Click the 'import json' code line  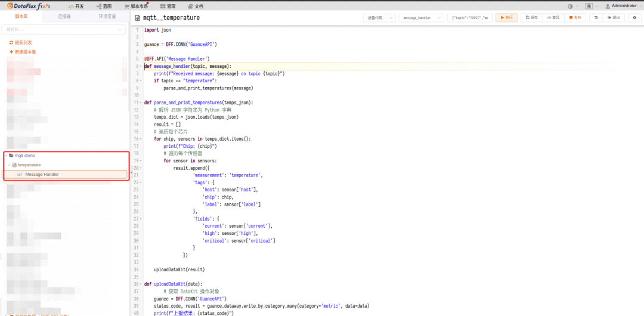click(157, 30)
